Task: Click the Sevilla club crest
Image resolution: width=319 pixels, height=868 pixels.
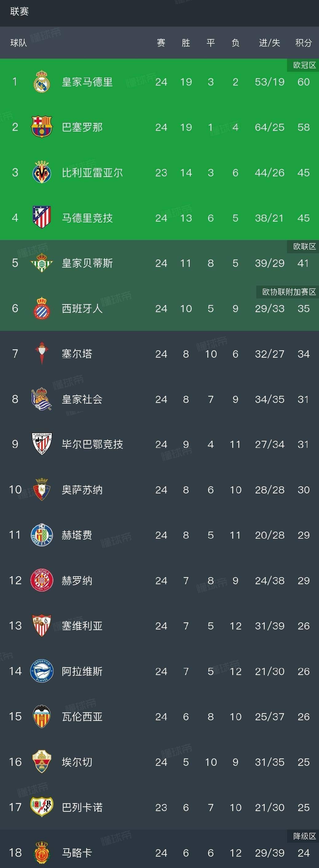Action: (41, 626)
